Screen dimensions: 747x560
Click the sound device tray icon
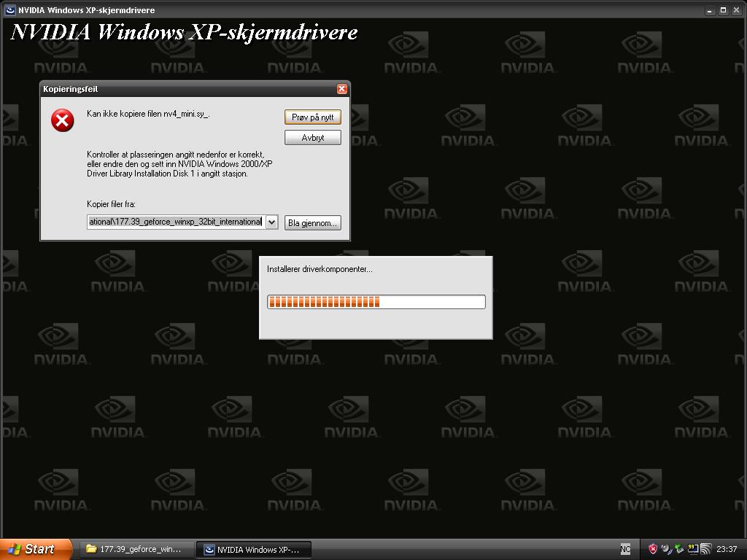point(667,549)
